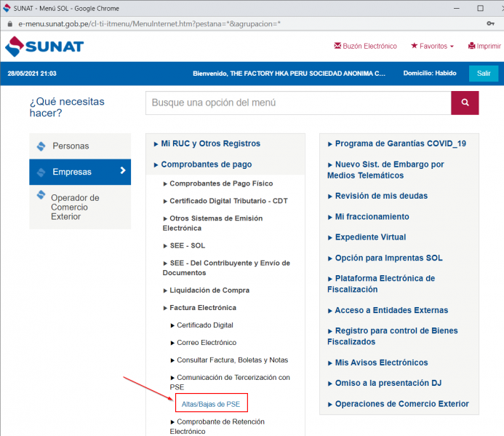Click the red search magnifier button

coord(465,103)
